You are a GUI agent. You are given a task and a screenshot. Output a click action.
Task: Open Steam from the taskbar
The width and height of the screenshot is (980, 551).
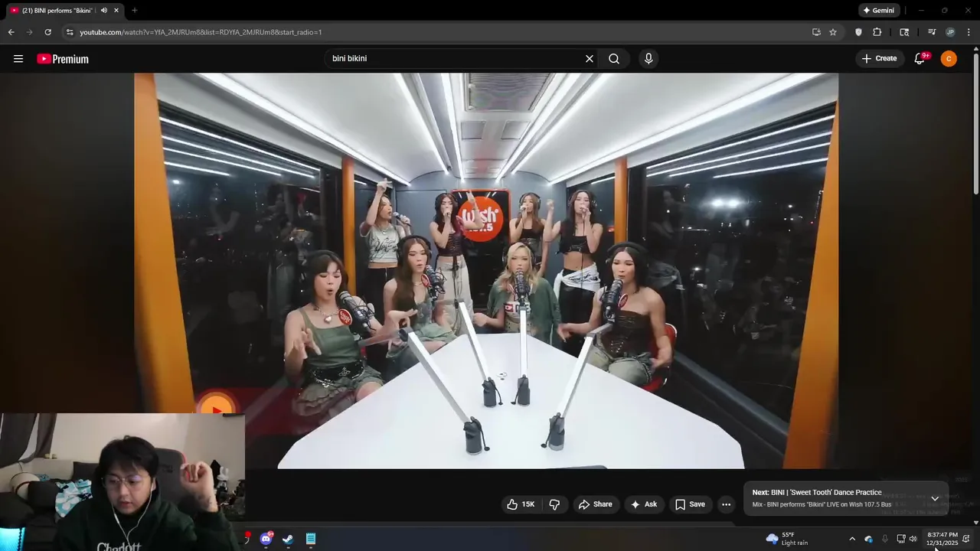[x=288, y=539]
